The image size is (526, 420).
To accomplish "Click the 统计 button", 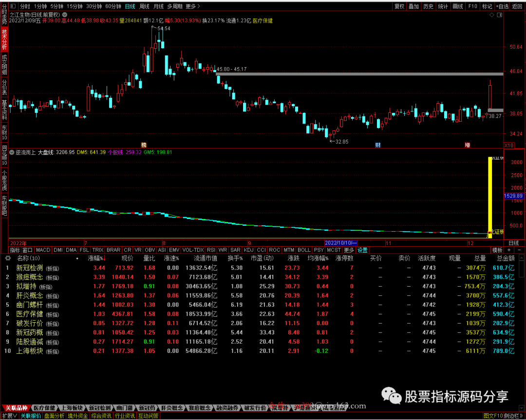I will tap(443, 6).
